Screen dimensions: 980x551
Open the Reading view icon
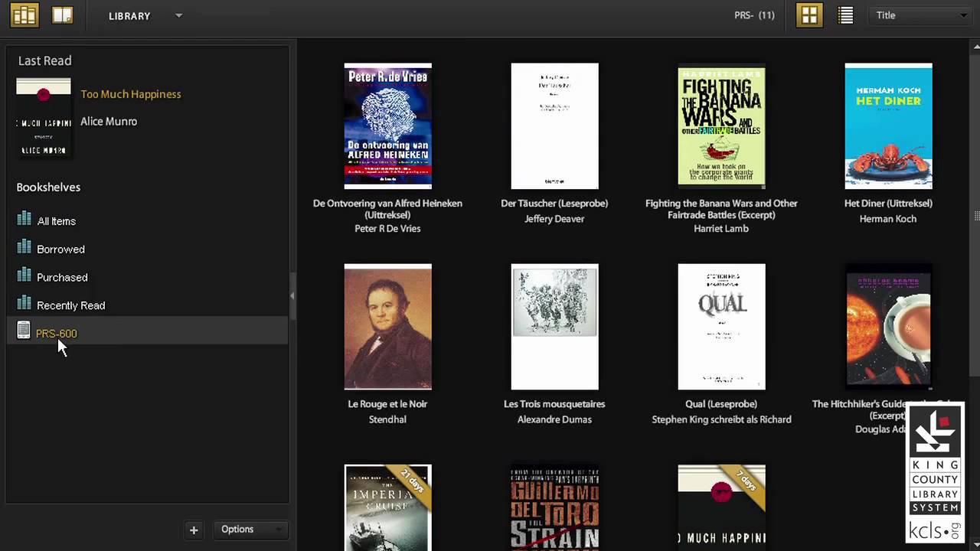click(63, 15)
